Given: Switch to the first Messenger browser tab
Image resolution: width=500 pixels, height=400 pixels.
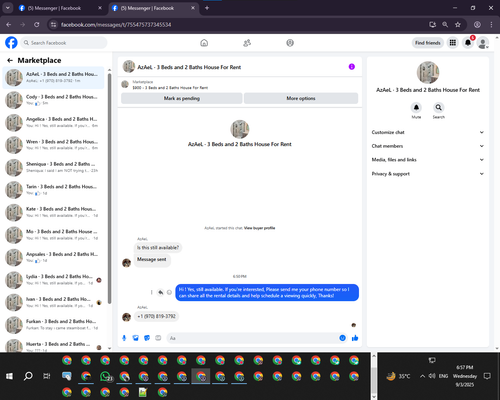Looking at the screenshot, I should [60, 8].
